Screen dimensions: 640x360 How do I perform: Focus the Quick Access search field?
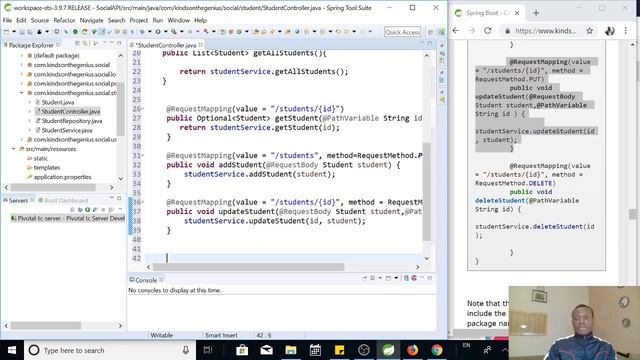click(402, 32)
